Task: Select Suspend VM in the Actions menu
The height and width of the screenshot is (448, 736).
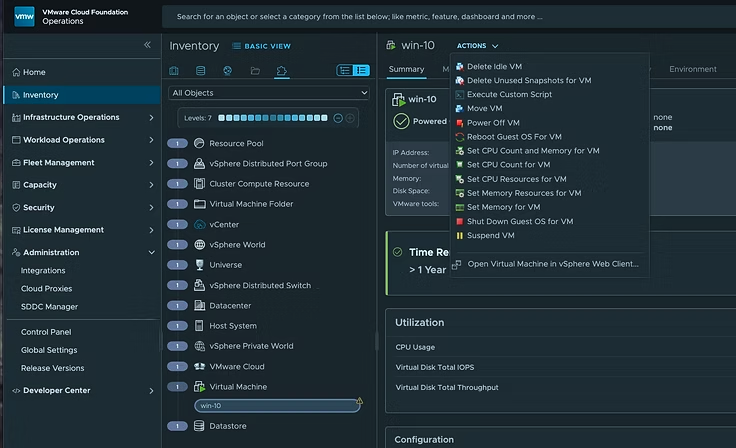Action: (490, 235)
